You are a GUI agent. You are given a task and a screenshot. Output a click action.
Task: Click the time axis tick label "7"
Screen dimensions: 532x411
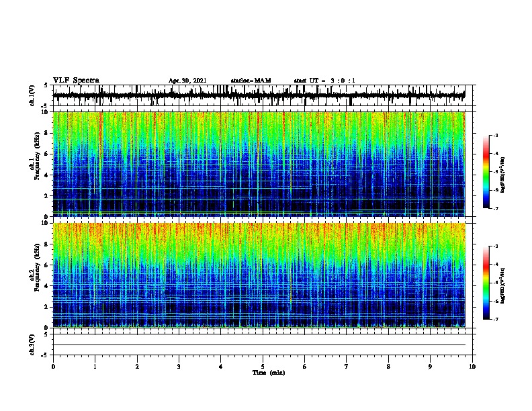(347, 367)
